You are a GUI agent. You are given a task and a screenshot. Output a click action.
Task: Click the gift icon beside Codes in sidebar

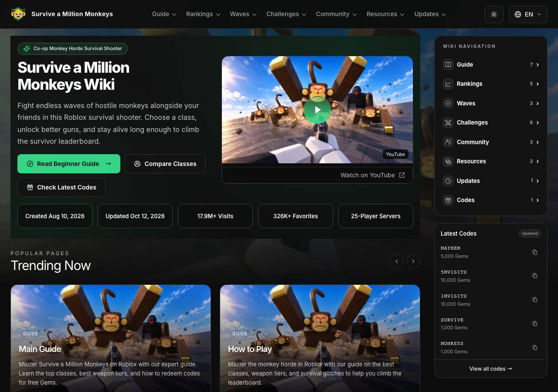click(x=448, y=200)
